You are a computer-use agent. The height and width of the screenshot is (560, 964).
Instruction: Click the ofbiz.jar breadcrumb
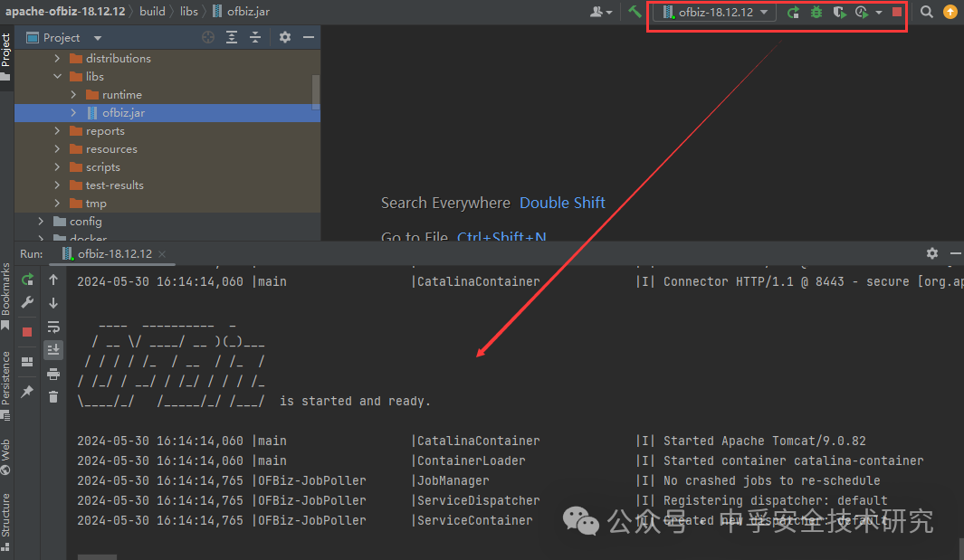click(241, 12)
